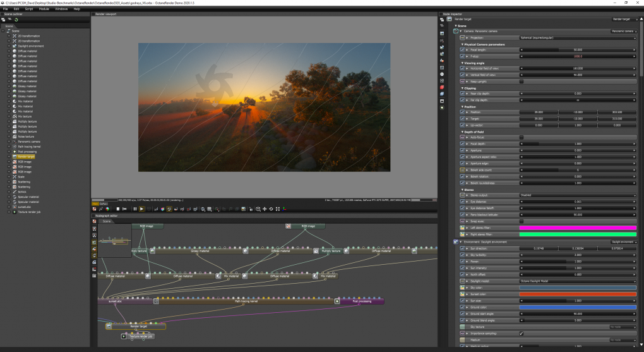The width and height of the screenshot is (644, 352).
Task: Click the wireframe cube icon in the viewport toolbar
Action: [258, 209]
